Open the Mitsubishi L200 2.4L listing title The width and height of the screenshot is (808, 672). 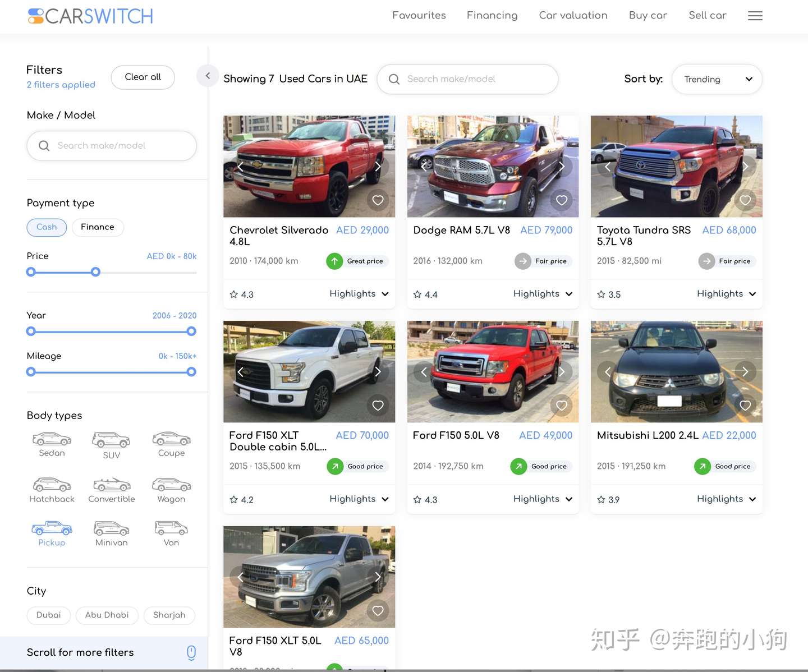click(x=648, y=435)
